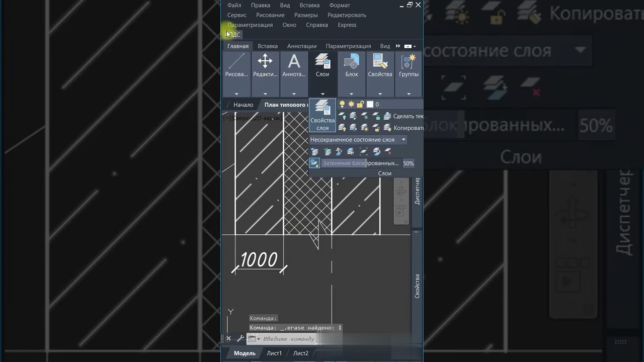Toggle the light bulb layer on/off icon
644x362 pixels.
point(342,104)
